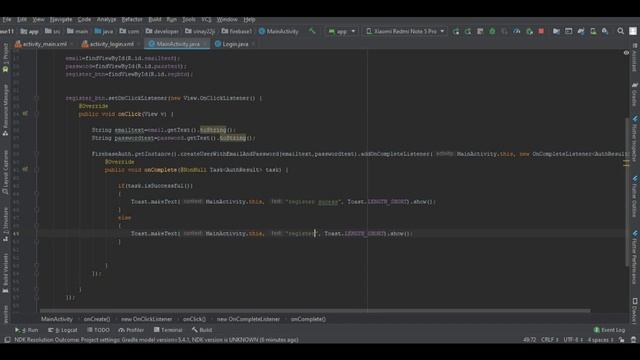Image resolution: width=640 pixels, height=360 pixels.
Task: Click the app breadcrumb folder
Action: click(29, 31)
